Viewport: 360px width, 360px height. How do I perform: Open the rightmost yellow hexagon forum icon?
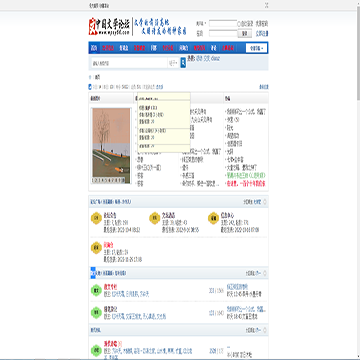(213, 218)
